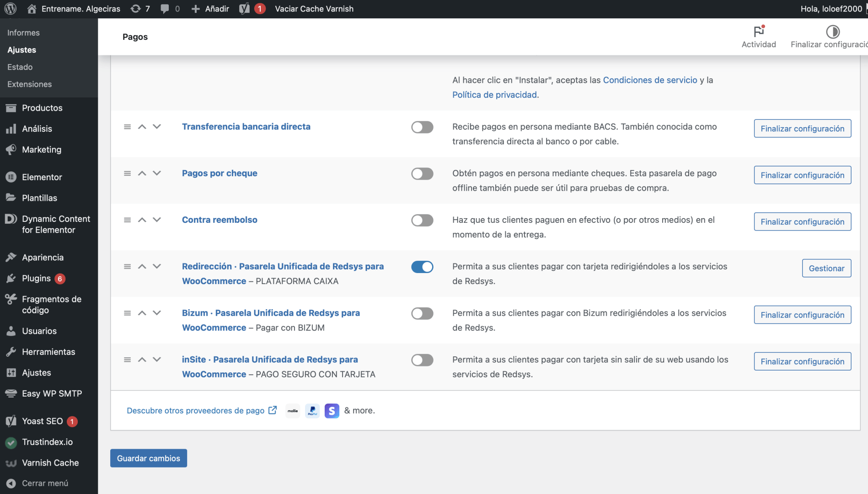Open the comments bubble icon

pyautogui.click(x=165, y=9)
